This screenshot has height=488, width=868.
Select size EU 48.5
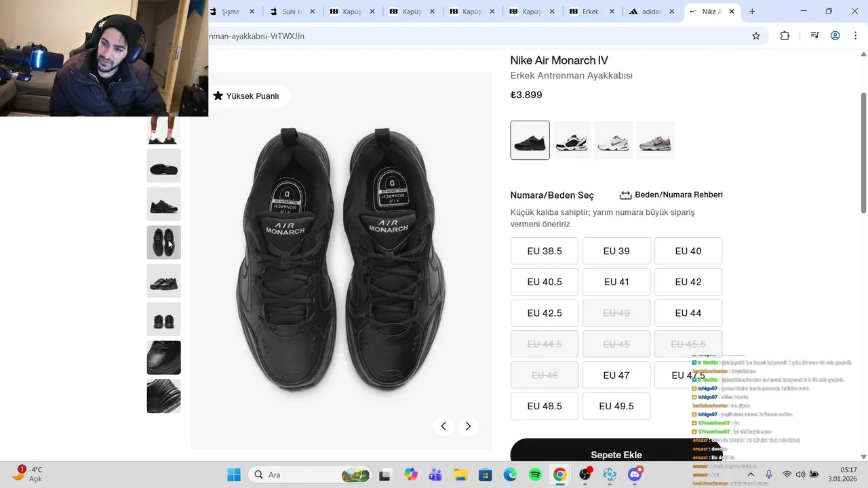tap(545, 406)
